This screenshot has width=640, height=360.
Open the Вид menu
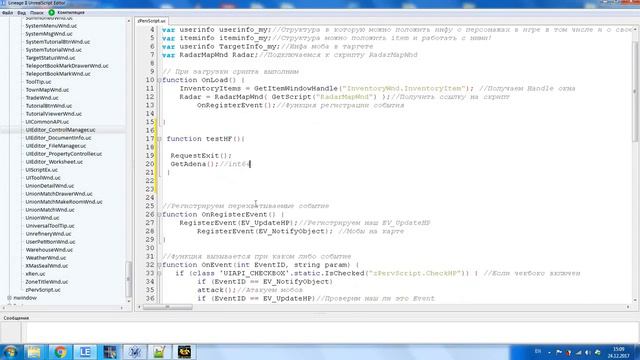tap(22, 13)
